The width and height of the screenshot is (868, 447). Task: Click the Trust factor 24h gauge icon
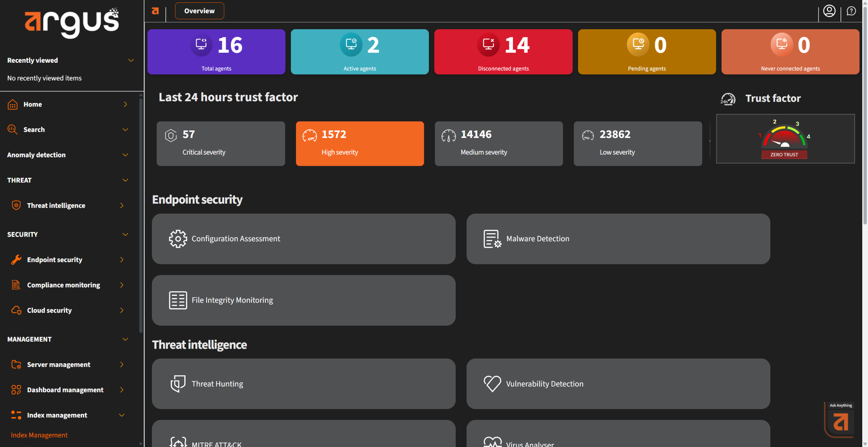click(728, 99)
